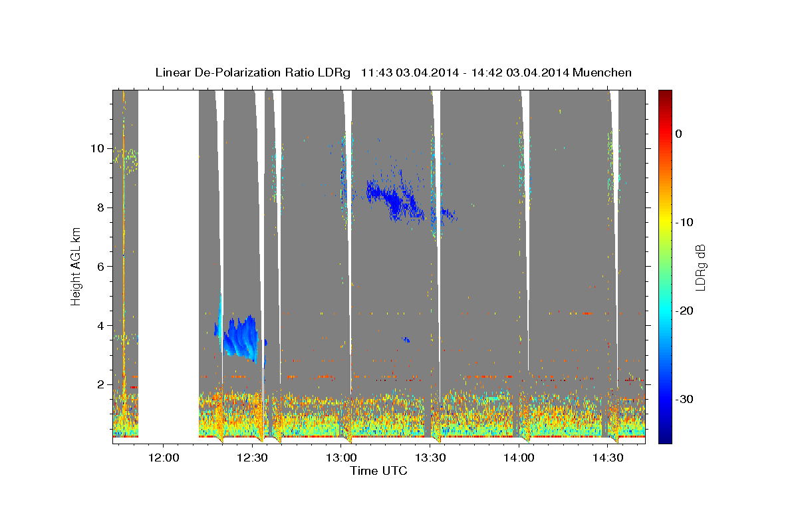
Task: Select the 12:30 time tick label
Action: coord(252,458)
